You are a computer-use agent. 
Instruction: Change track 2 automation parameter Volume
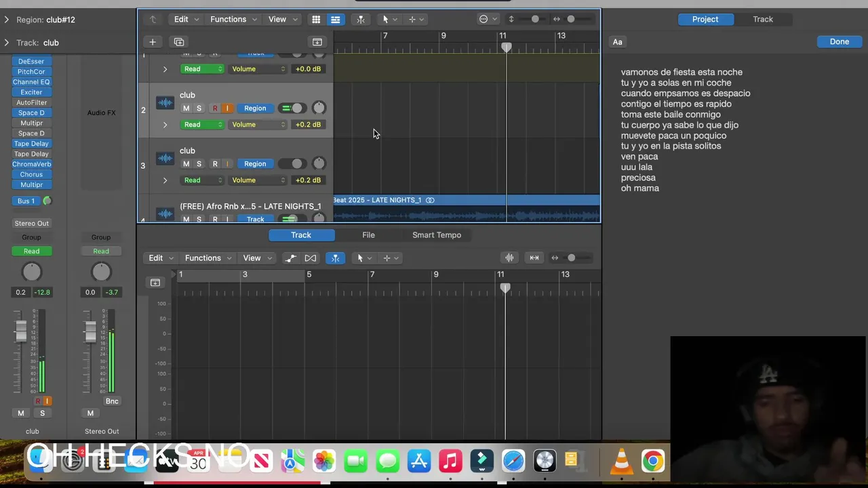[258, 125]
